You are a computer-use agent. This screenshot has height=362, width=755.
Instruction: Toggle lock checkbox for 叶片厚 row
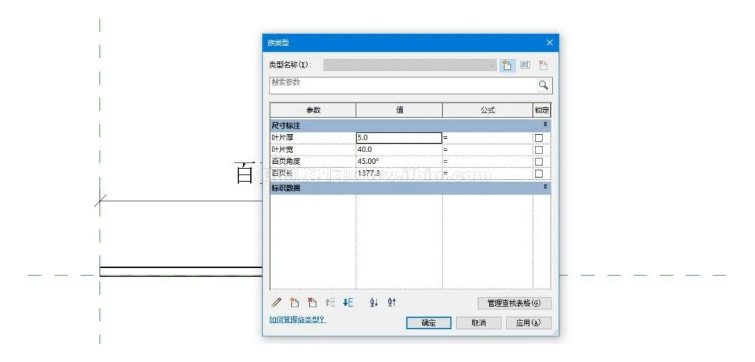click(539, 138)
